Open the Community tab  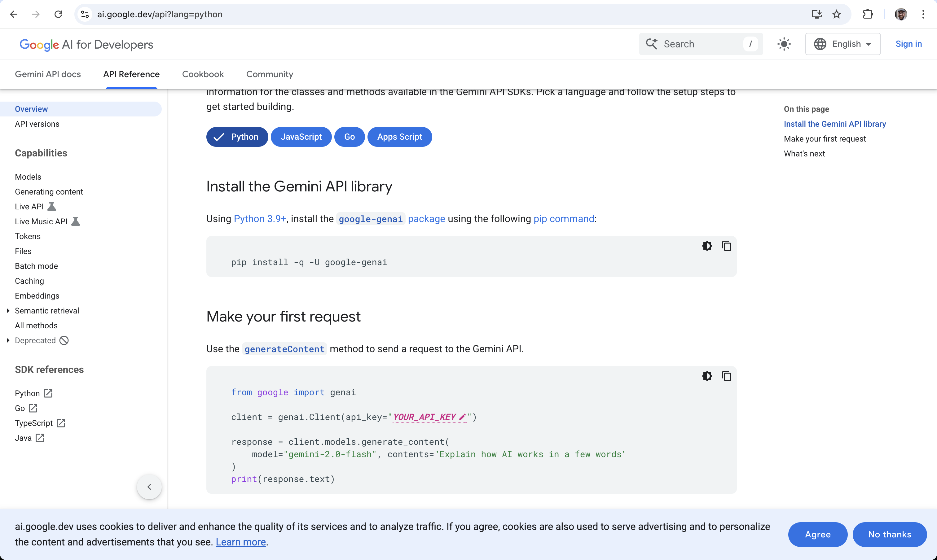point(270,74)
